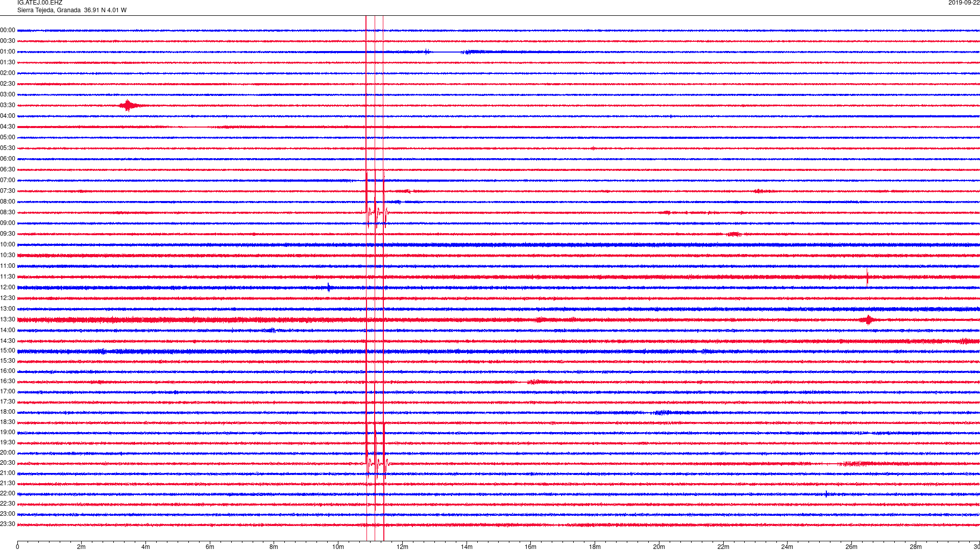
Task: Select the 00:00 trace time label
Action: [8, 30]
